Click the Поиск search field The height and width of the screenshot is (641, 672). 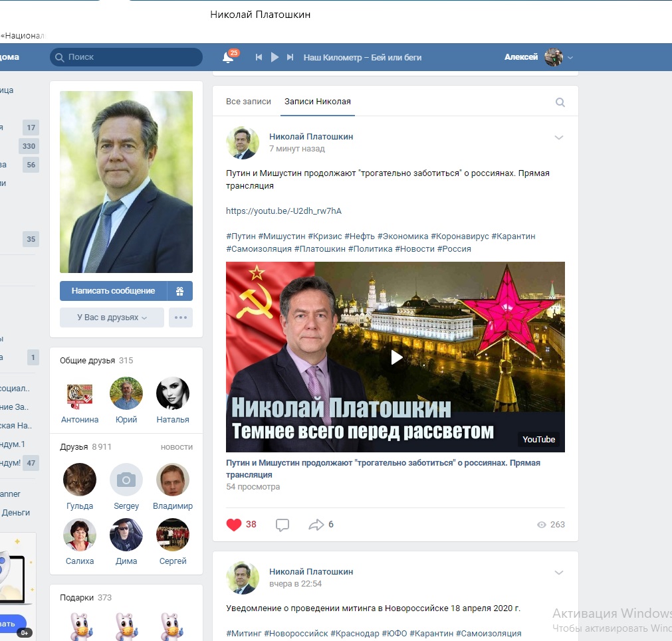tap(126, 57)
